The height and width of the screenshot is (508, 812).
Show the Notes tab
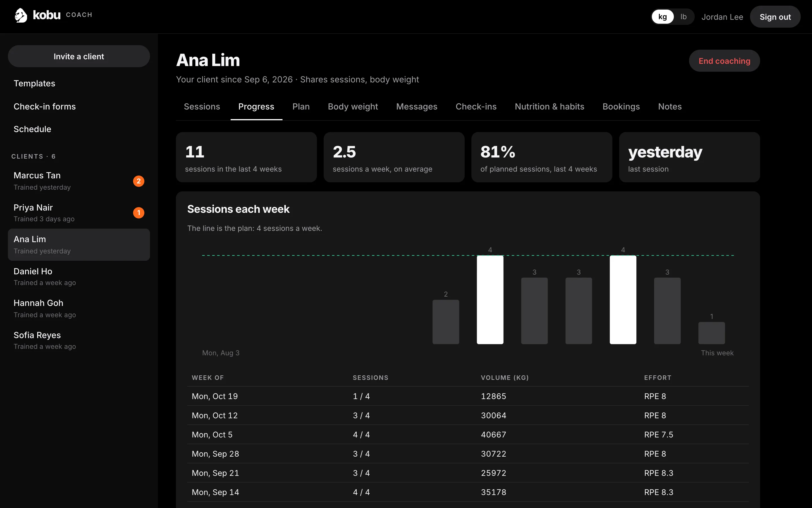[x=670, y=106]
